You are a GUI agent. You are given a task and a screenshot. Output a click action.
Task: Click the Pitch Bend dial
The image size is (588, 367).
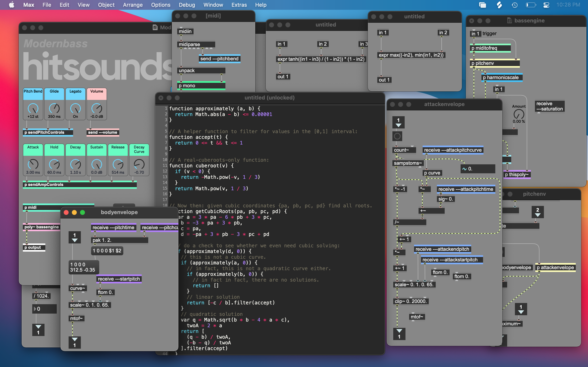click(33, 108)
